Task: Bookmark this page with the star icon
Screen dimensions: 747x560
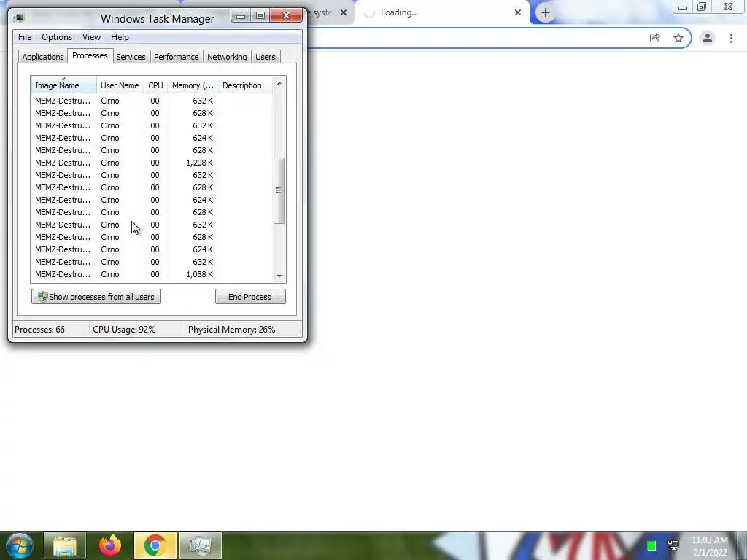Action: coord(678,38)
